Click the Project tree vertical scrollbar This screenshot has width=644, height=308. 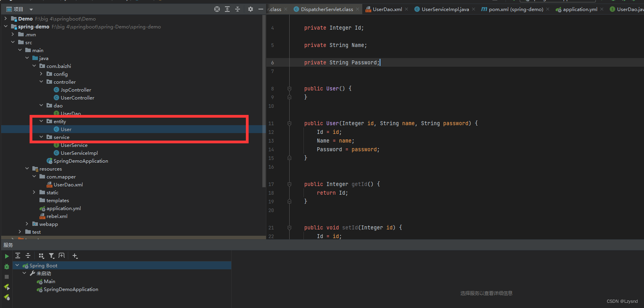pos(264,101)
